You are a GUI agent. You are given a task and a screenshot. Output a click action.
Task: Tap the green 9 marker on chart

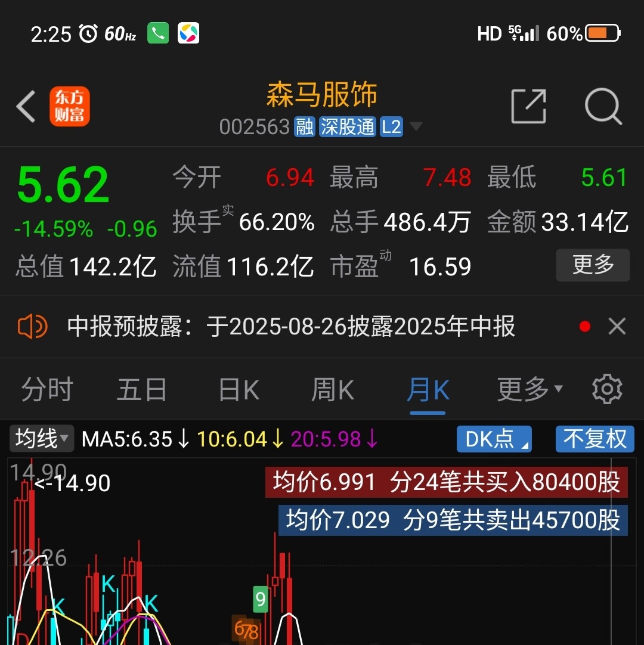(x=261, y=599)
